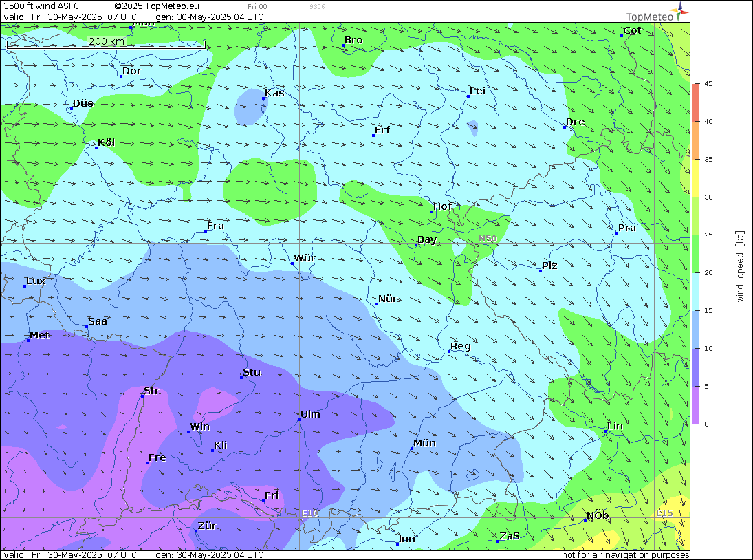Click the Lux city label
The height and width of the screenshot is (560, 753).
pos(36,281)
